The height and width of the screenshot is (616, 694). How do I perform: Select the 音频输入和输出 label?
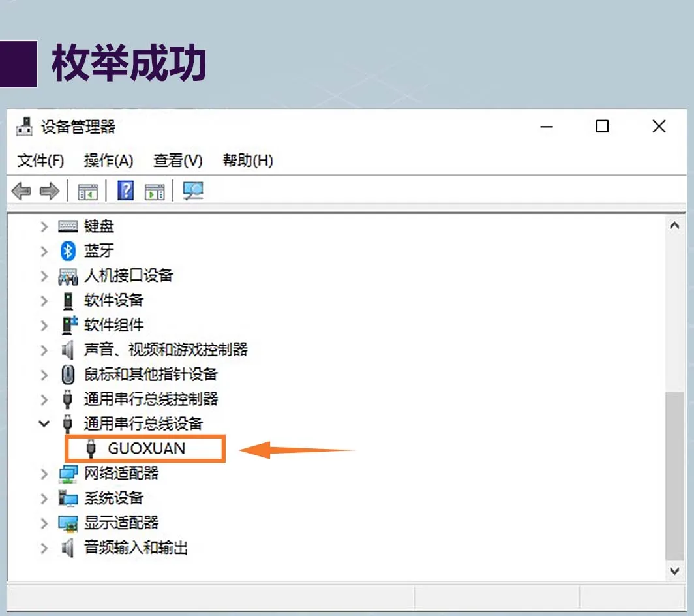coord(136,547)
